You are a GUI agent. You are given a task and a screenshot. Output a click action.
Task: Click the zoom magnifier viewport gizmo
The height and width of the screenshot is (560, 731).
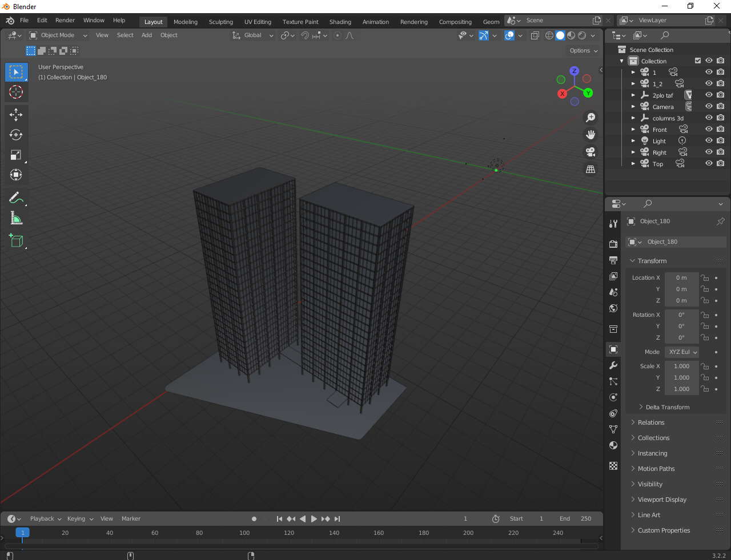coord(591,118)
